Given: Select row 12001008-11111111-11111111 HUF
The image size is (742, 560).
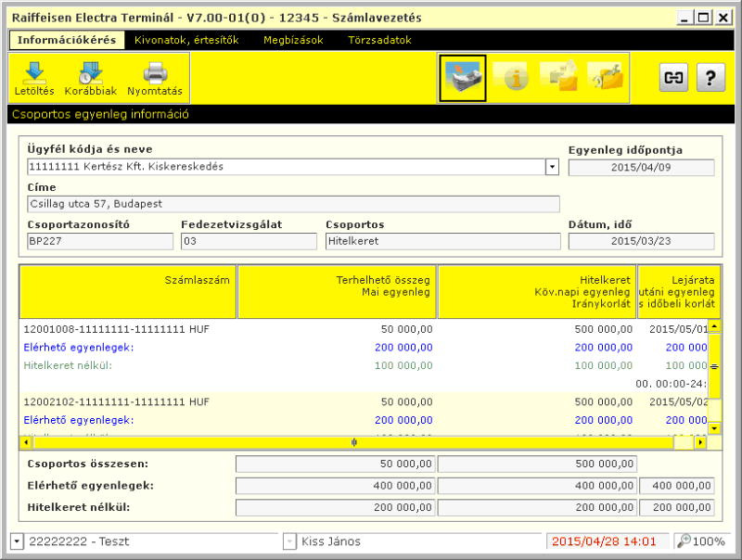Looking at the screenshot, I should click(x=364, y=329).
